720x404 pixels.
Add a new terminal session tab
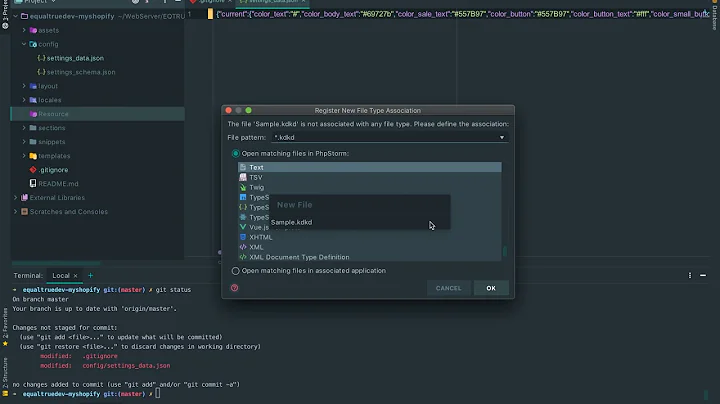[x=90, y=275]
